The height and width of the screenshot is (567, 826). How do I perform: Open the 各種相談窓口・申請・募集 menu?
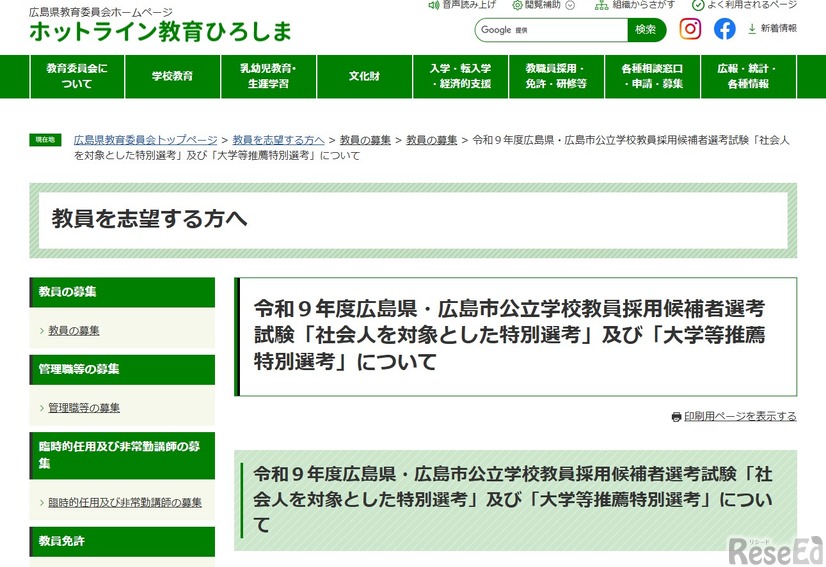coord(652,76)
